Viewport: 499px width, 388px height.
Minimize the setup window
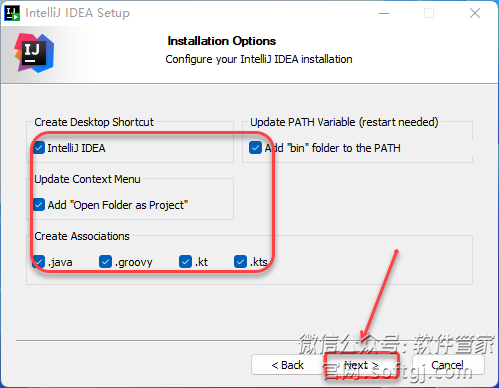[384, 13]
